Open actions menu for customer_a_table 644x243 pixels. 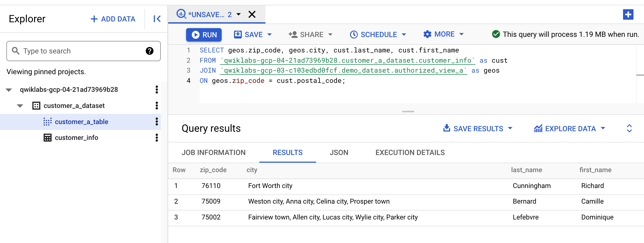click(157, 121)
